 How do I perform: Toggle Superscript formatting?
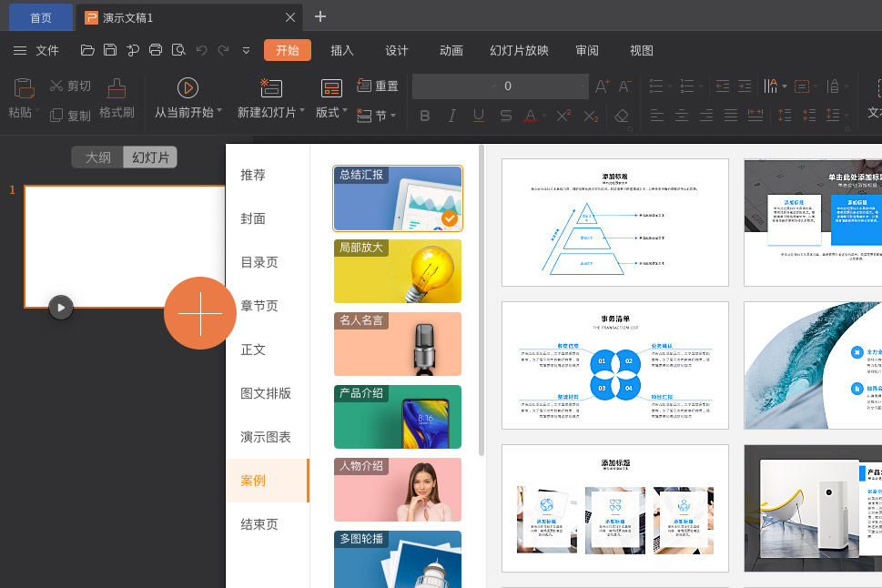coord(563,116)
